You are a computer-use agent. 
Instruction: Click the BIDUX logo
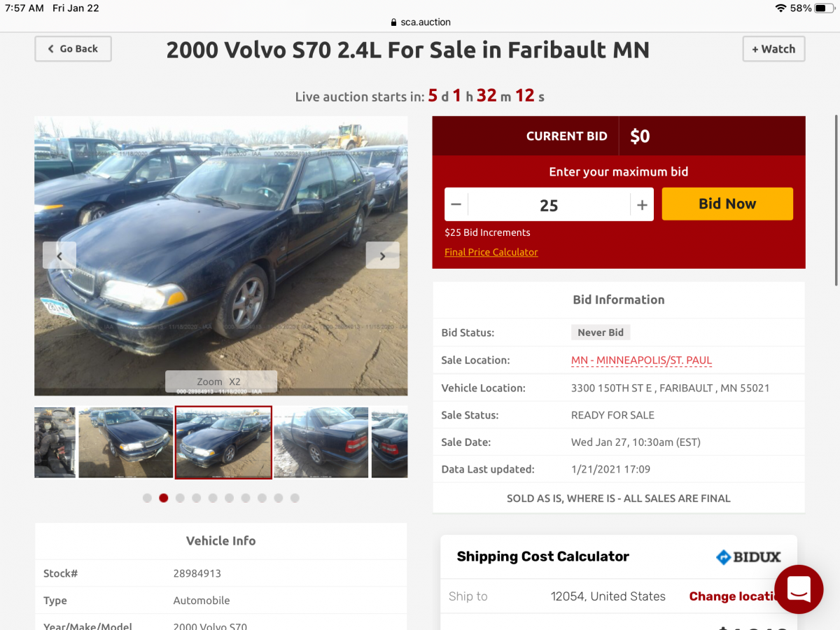pos(748,557)
